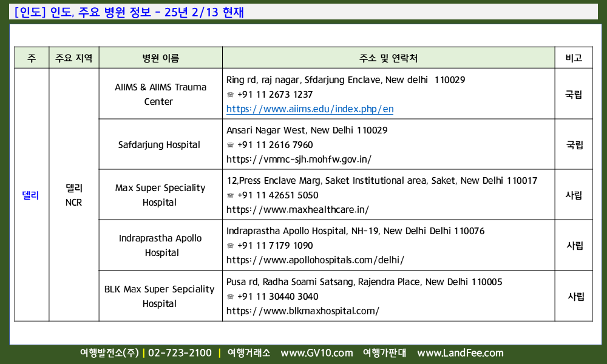Click the phone icon beside +91 11 2673 1237

pyautogui.click(x=230, y=95)
